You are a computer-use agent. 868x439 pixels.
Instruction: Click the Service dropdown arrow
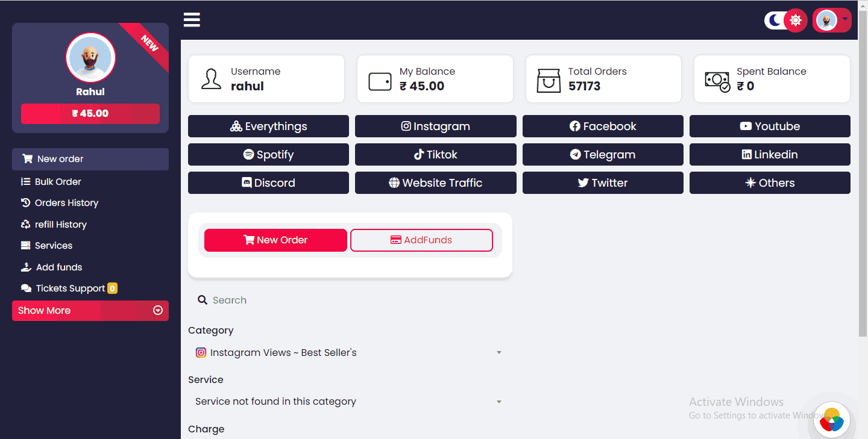[x=499, y=402]
